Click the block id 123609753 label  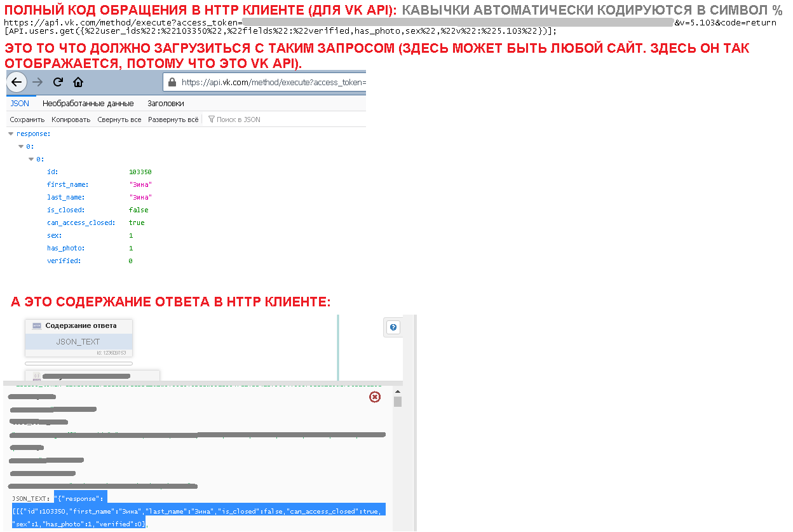[111, 353]
